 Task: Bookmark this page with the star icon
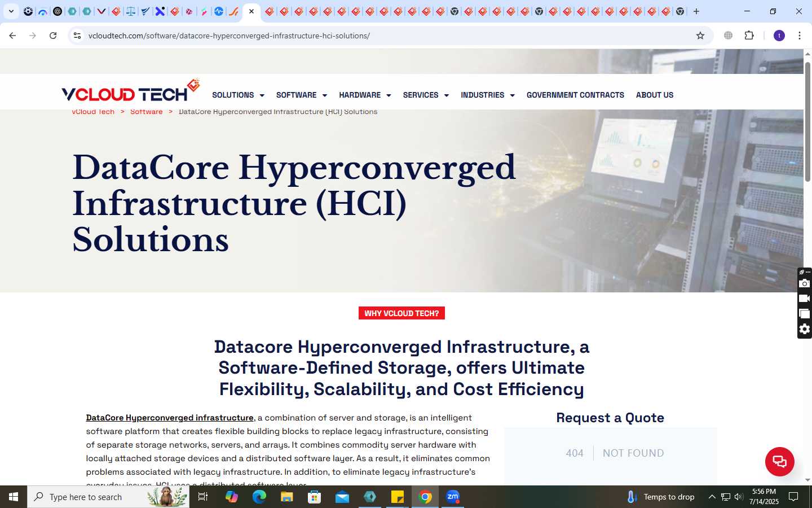tap(700, 36)
